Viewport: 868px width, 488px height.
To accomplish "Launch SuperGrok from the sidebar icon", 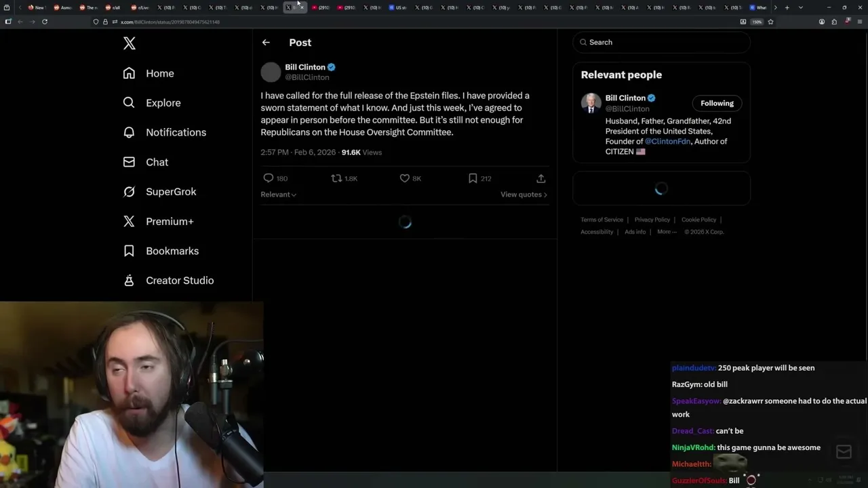I will coord(129,192).
